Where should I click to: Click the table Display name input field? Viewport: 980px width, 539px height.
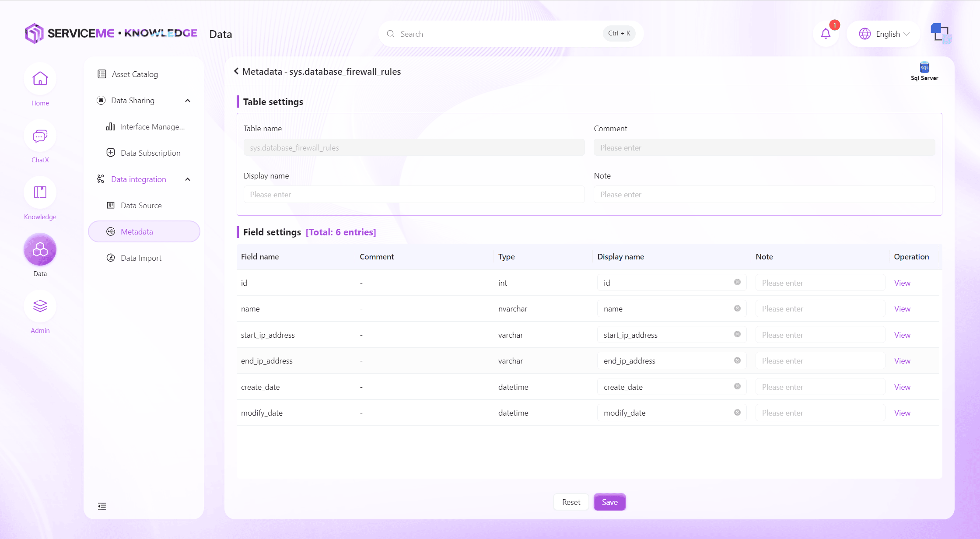click(x=414, y=195)
